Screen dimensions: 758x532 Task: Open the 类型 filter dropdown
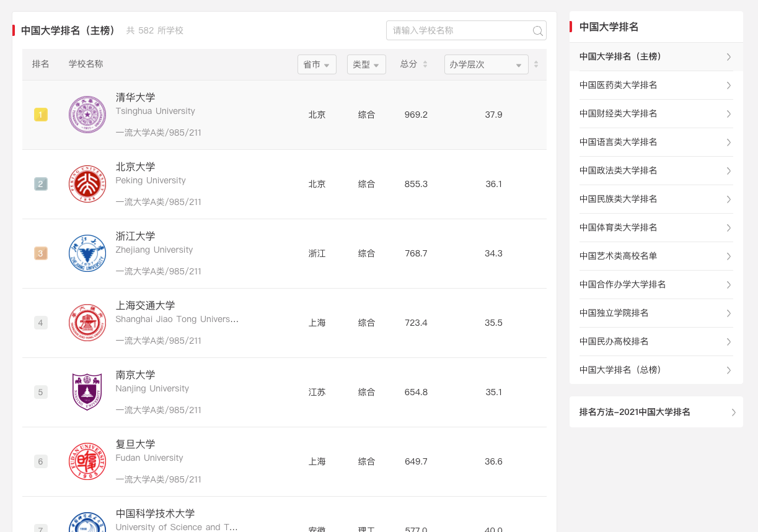tap(366, 64)
